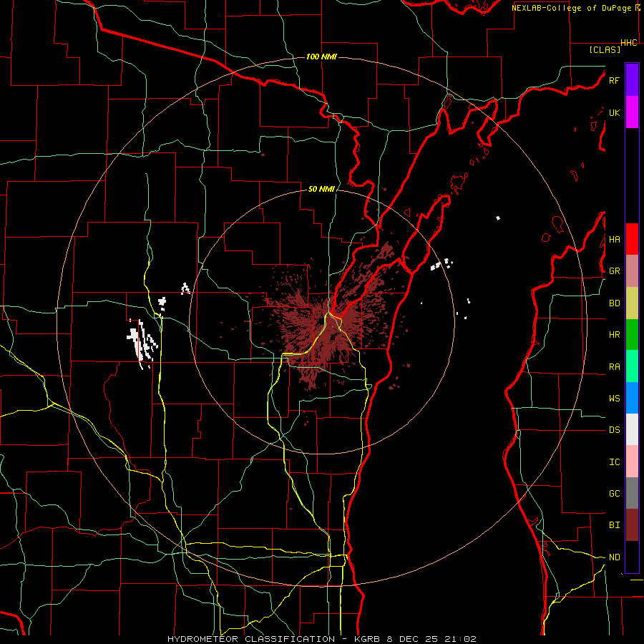Select the light pink IC legend swatch

pyautogui.click(x=632, y=462)
